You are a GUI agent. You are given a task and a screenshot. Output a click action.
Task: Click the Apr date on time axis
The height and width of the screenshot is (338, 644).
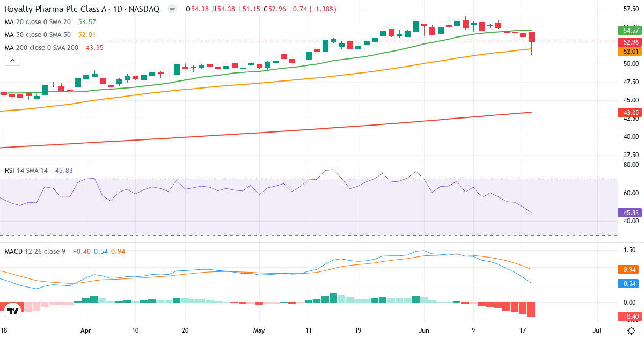[86, 330]
